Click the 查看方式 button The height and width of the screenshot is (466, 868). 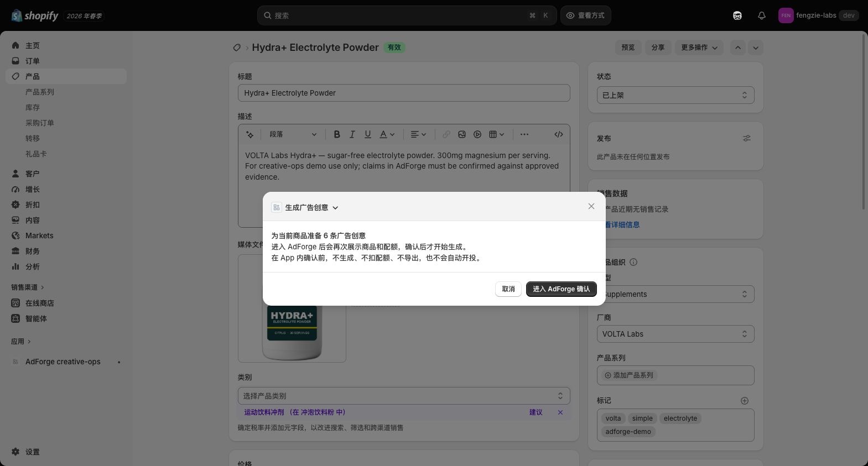[586, 15]
